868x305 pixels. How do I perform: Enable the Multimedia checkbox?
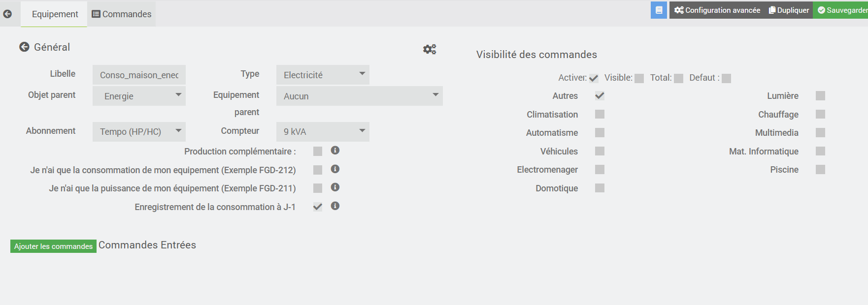tap(820, 132)
